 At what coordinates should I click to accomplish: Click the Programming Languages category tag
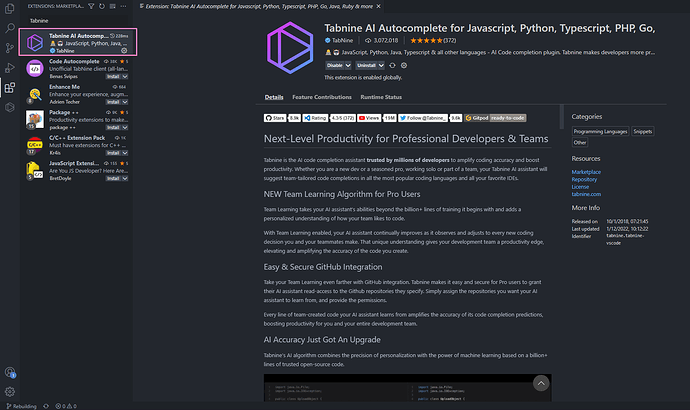tap(601, 131)
